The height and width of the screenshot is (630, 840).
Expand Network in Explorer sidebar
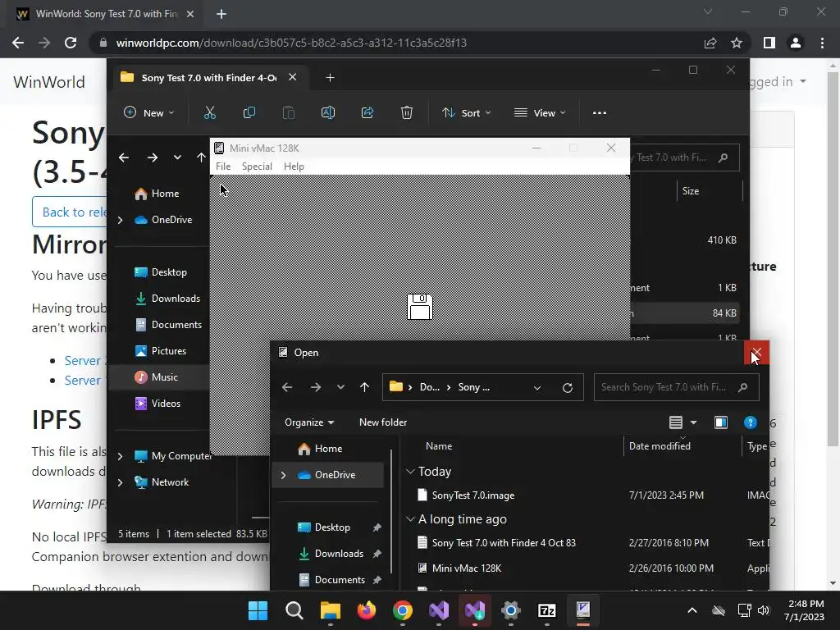[x=120, y=482]
